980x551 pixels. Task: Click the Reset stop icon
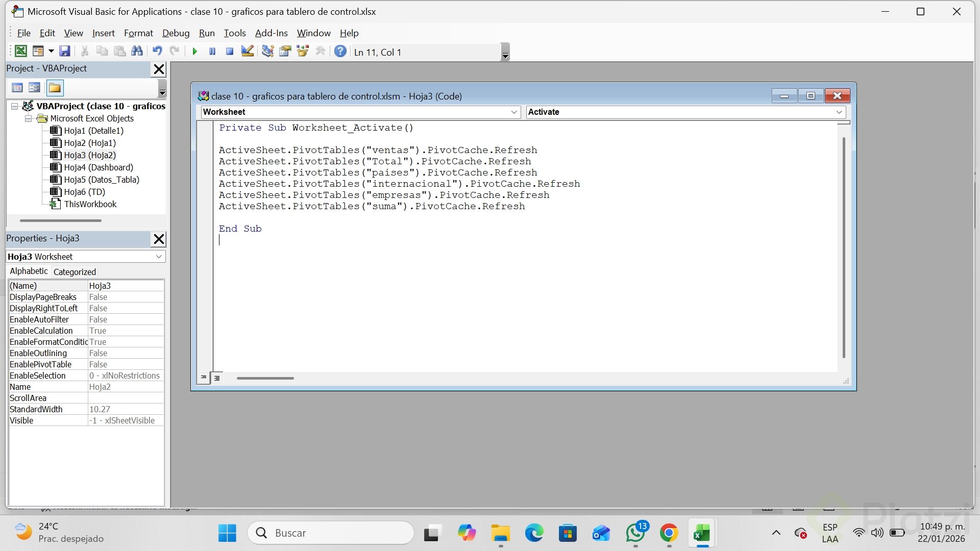(230, 52)
